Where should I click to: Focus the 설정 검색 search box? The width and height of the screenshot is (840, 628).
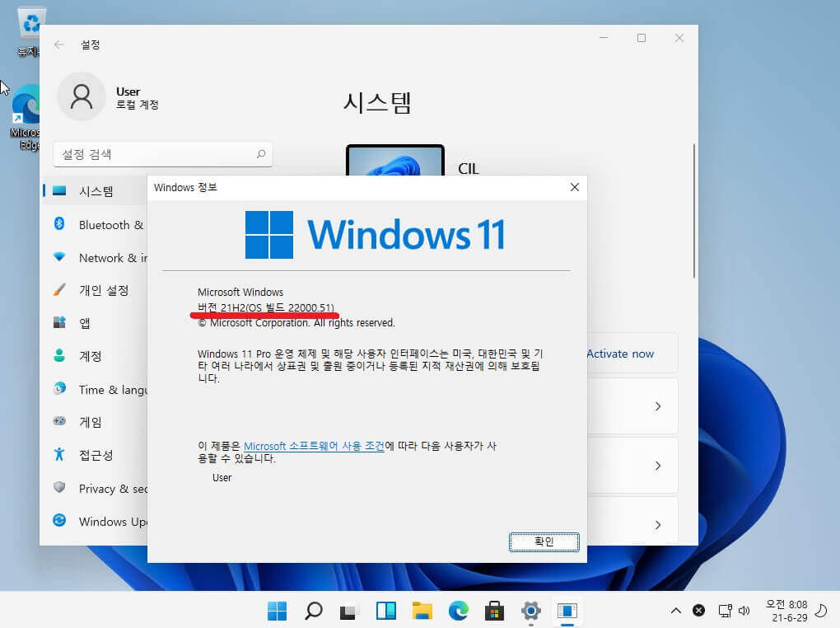163,154
